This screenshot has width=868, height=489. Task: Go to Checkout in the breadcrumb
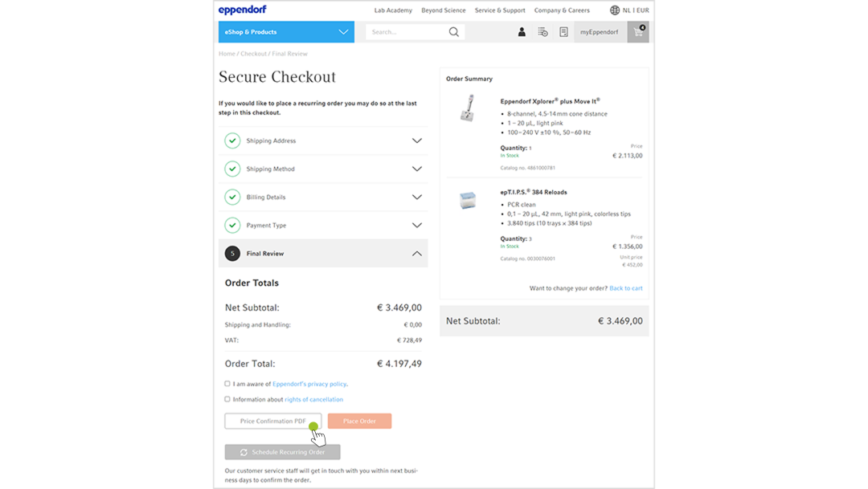coord(253,54)
